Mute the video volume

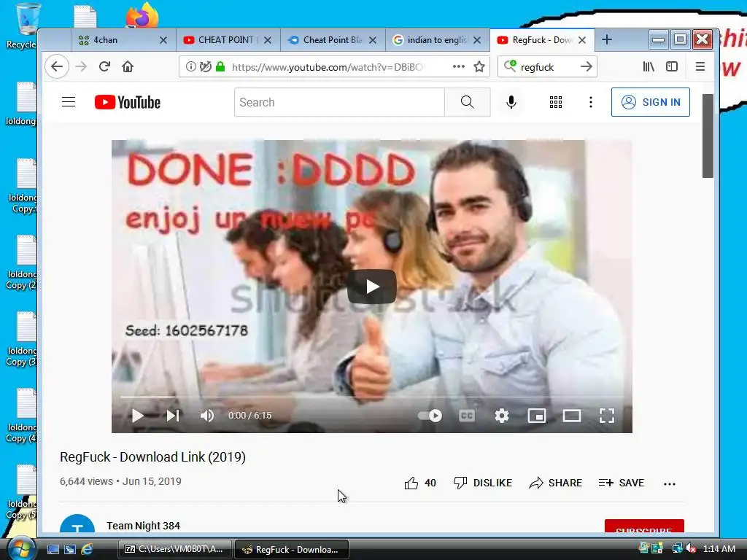point(206,416)
